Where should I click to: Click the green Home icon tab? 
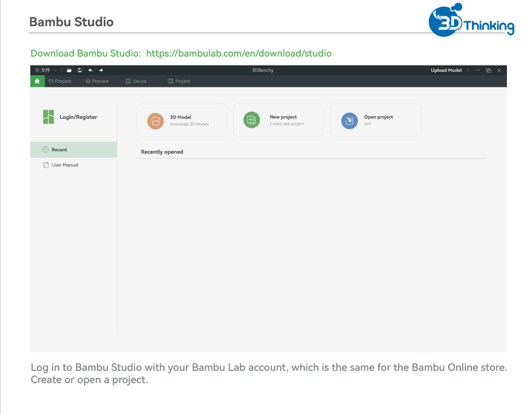[x=37, y=81]
